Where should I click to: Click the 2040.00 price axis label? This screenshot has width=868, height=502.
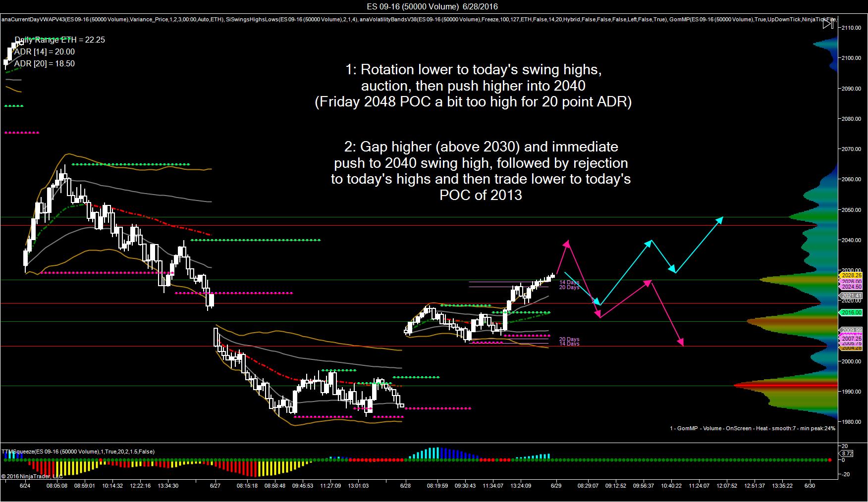[x=851, y=240]
